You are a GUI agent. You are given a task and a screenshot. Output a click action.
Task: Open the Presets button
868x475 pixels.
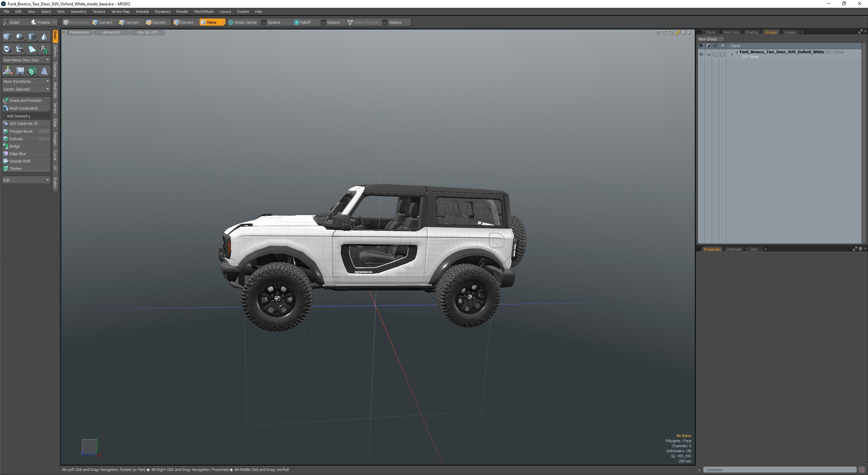pos(44,22)
